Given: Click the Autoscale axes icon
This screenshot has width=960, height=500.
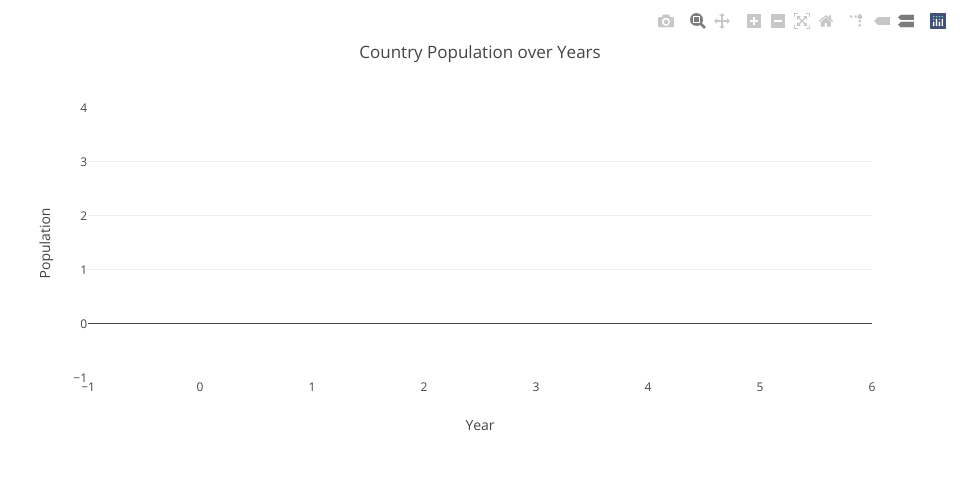Looking at the screenshot, I should [x=802, y=21].
